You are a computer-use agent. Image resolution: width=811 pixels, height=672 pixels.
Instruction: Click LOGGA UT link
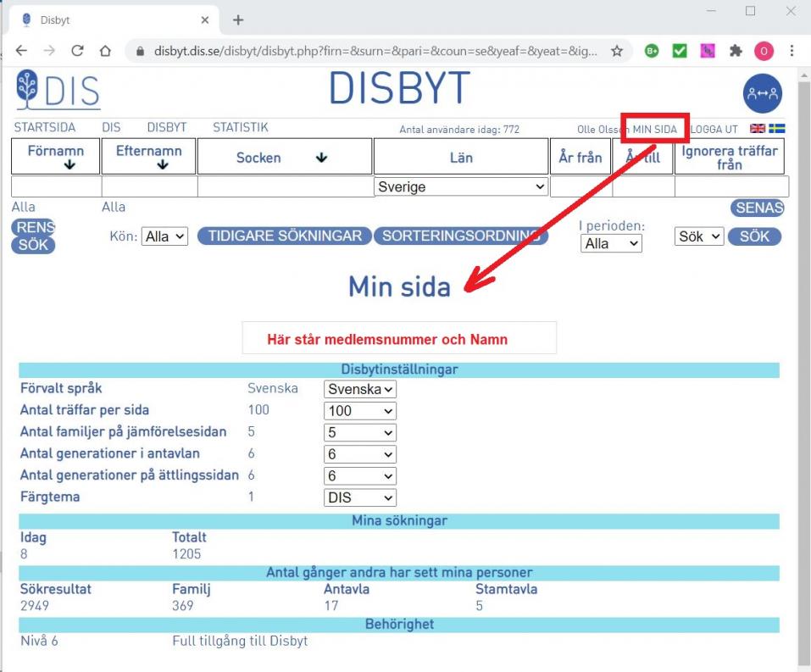[x=714, y=129]
